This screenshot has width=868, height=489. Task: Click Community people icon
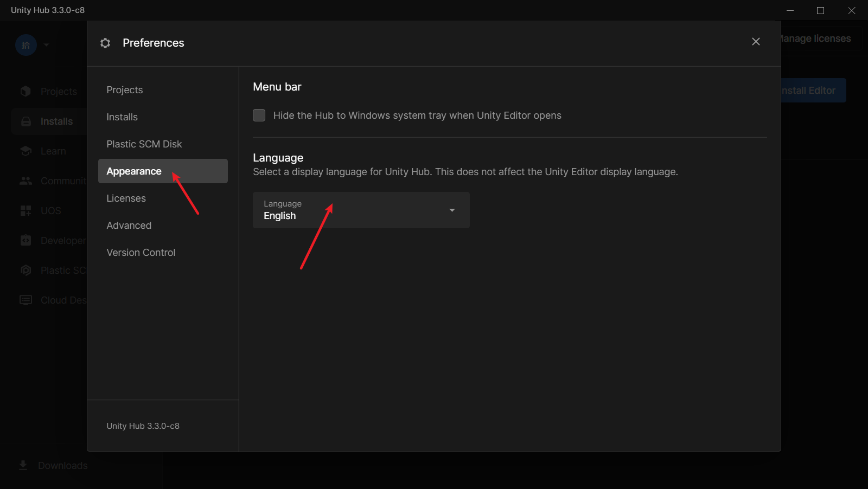tap(25, 181)
